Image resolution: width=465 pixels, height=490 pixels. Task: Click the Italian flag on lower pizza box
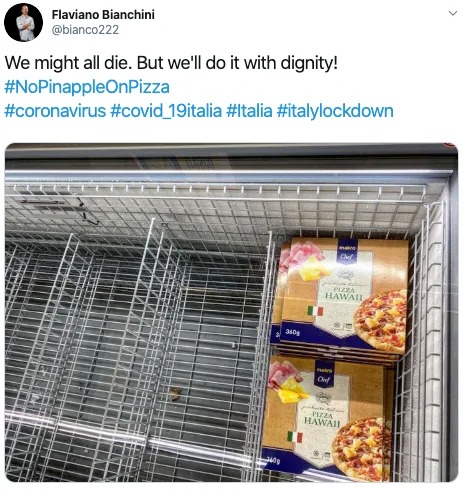[295, 437]
